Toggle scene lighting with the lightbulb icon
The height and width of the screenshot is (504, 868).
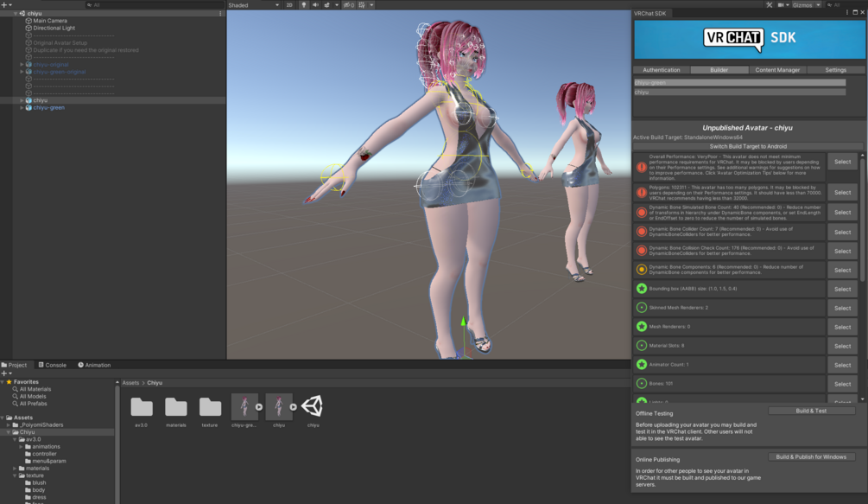coord(303,5)
